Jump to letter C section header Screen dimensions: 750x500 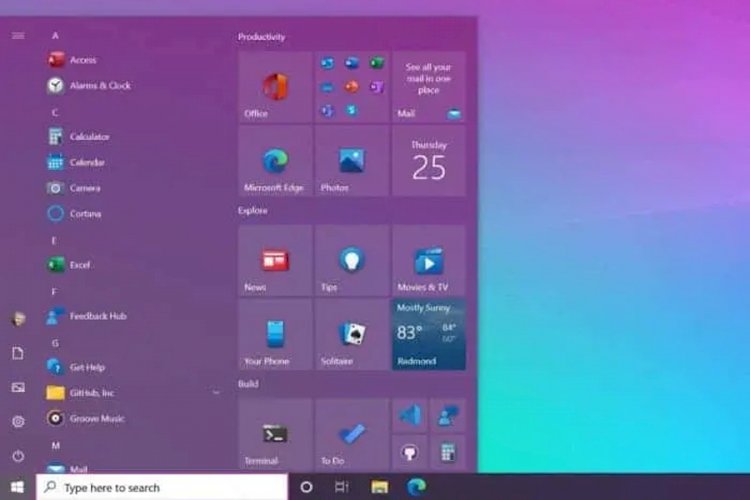pyautogui.click(x=55, y=112)
